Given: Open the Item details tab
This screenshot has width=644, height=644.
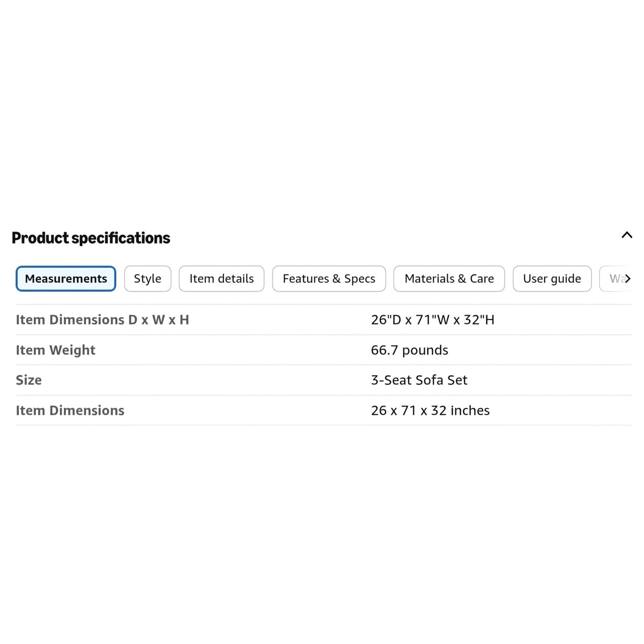Looking at the screenshot, I should [222, 279].
